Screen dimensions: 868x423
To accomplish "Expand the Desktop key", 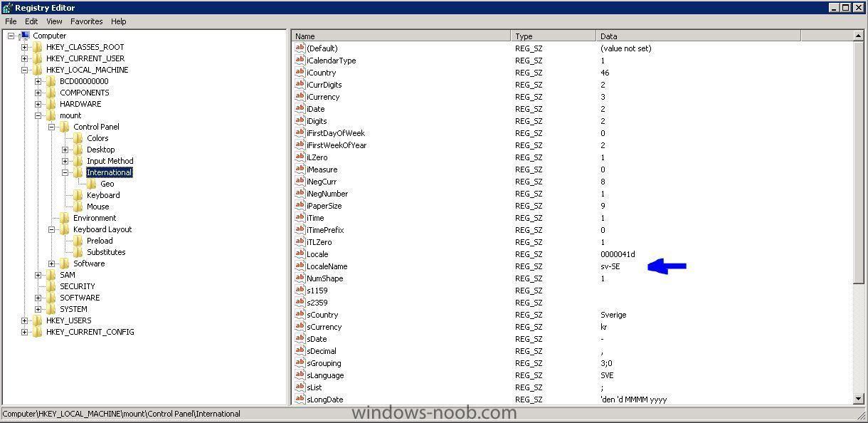I will click(65, 150).
